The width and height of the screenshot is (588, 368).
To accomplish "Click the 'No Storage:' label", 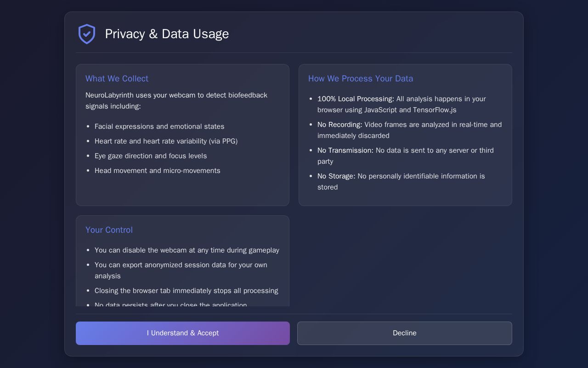I will pos(336,176).
